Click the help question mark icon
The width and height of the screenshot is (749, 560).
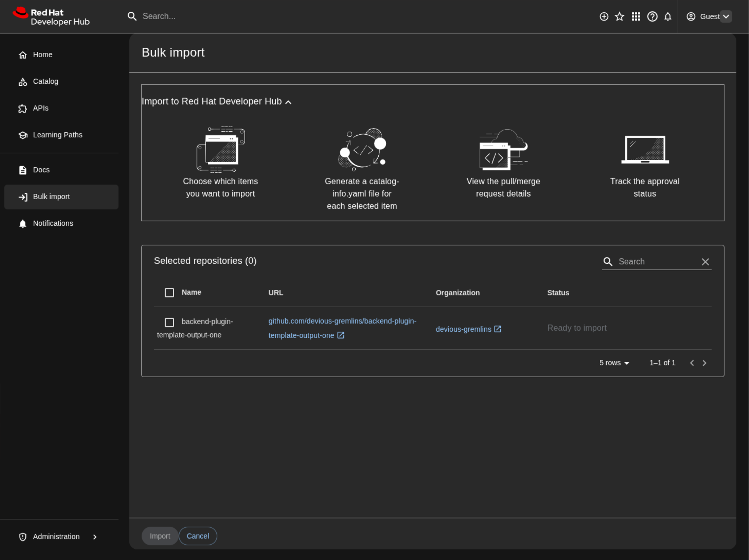click(x=652, y=16)
